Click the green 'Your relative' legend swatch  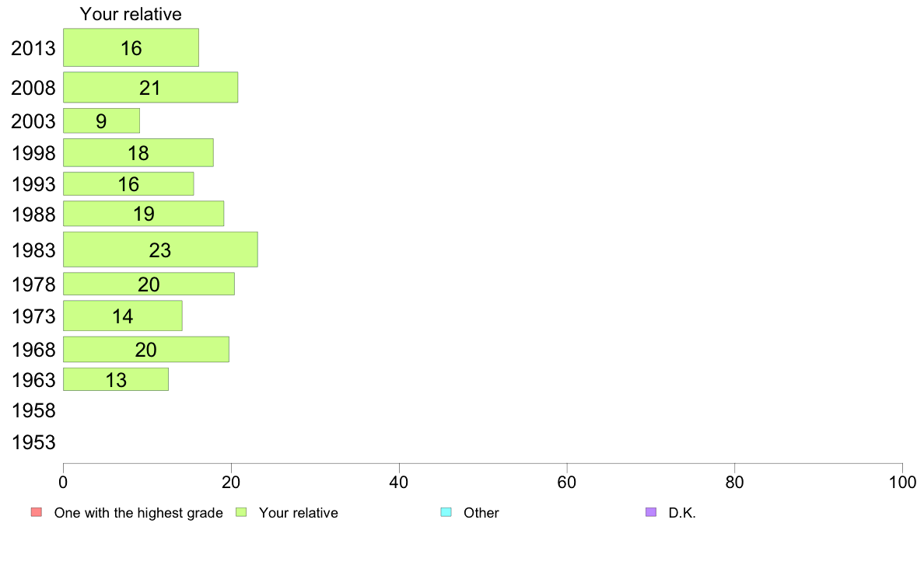point(241,512)
